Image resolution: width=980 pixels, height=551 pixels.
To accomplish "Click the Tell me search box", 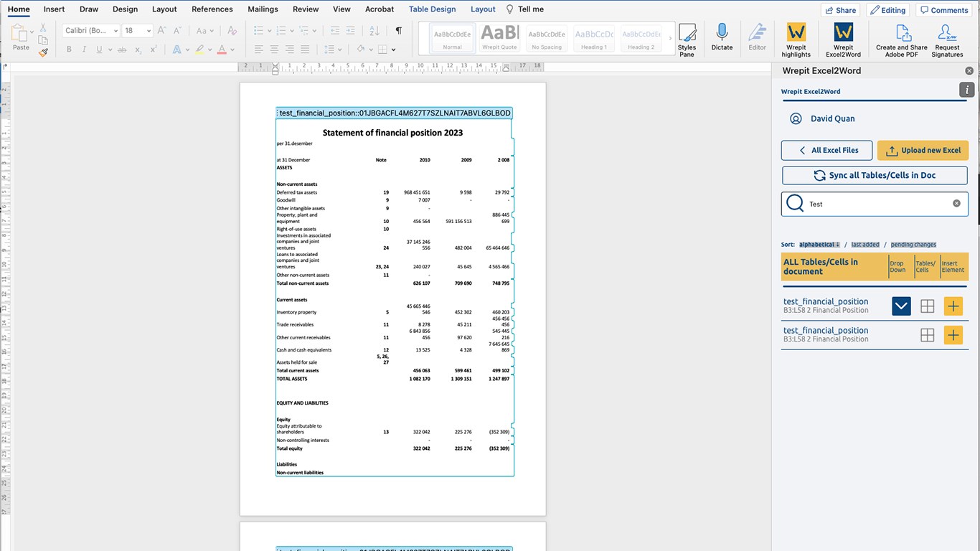I will [525, 9].
